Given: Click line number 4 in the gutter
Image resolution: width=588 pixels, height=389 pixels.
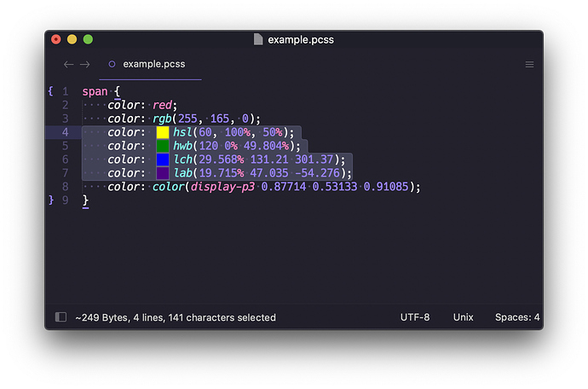Looking at the screenshot, I should point(66,132).
